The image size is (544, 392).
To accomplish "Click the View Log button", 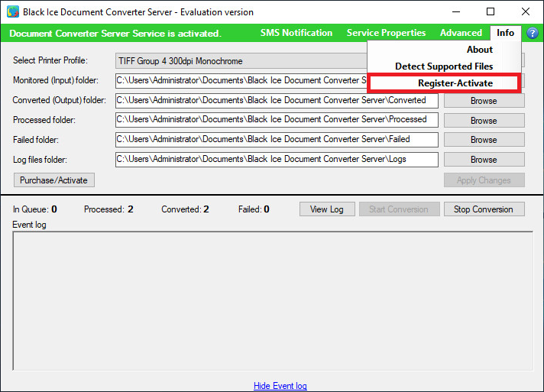I will click(x=327, y=209).
